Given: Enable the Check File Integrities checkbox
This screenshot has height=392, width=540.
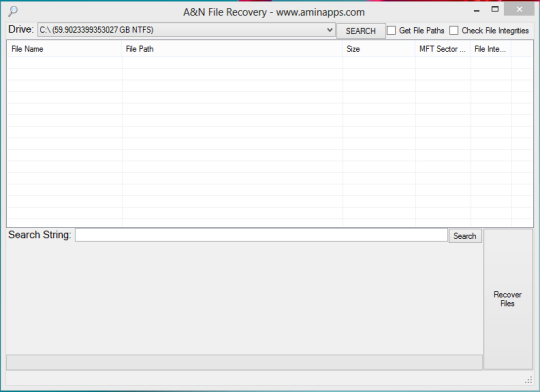Looking at the screenshot, I should 454,31.
